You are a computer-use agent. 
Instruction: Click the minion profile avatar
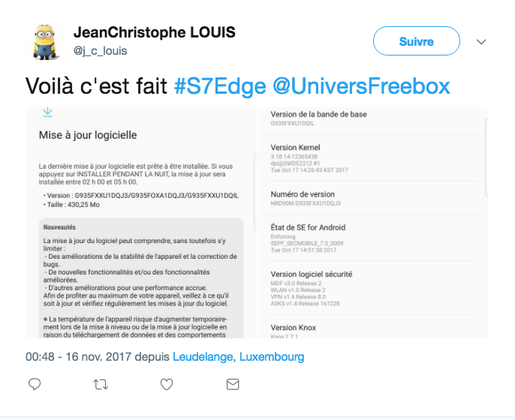click(47, 42)
